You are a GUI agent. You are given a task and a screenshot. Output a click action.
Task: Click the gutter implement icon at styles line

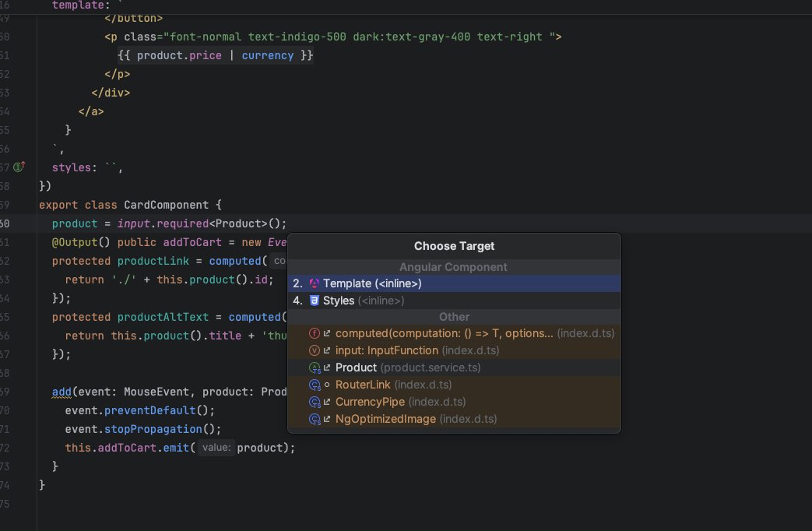19,167
